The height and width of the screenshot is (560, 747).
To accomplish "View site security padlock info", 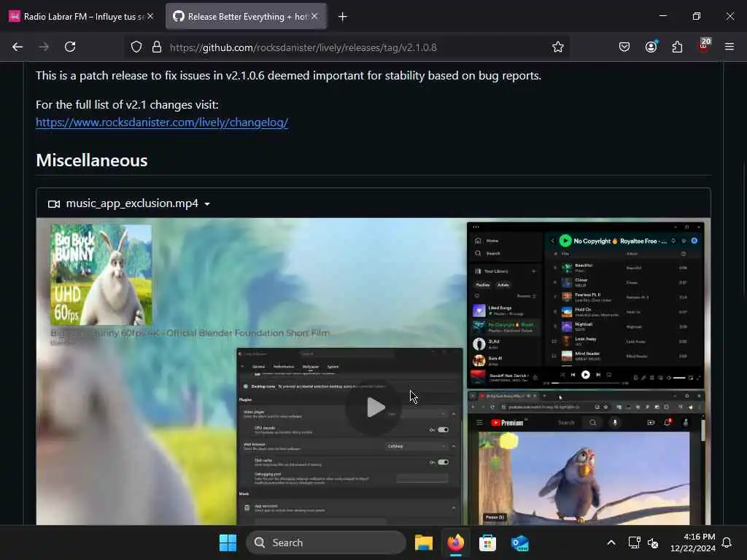I will 156,47.
